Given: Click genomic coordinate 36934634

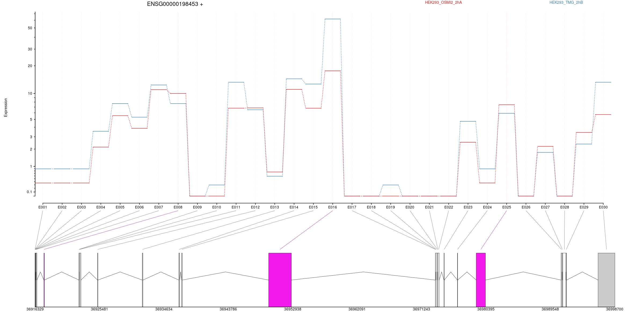Looking at the screenshot, I should point(164,309).
